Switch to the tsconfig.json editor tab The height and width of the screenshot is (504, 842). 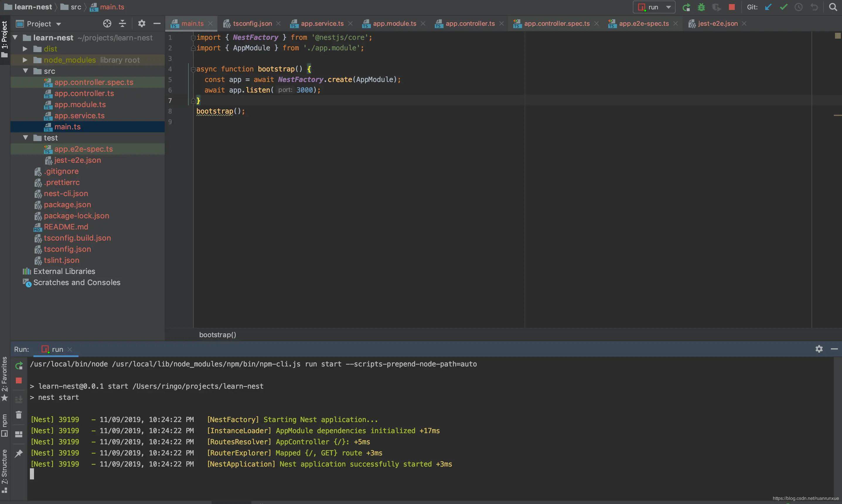(x=252, y=23)
